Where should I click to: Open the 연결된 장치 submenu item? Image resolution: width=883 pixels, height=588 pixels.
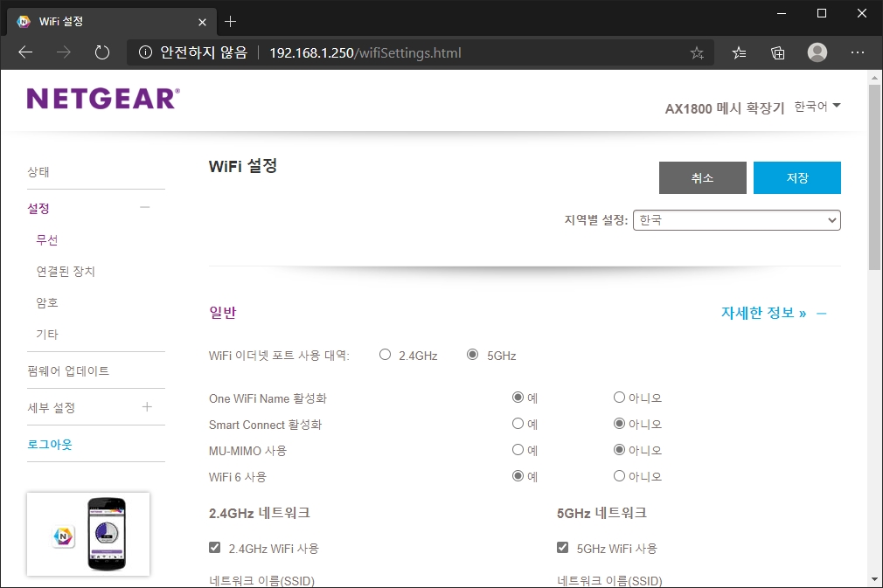tap(66, 271)
